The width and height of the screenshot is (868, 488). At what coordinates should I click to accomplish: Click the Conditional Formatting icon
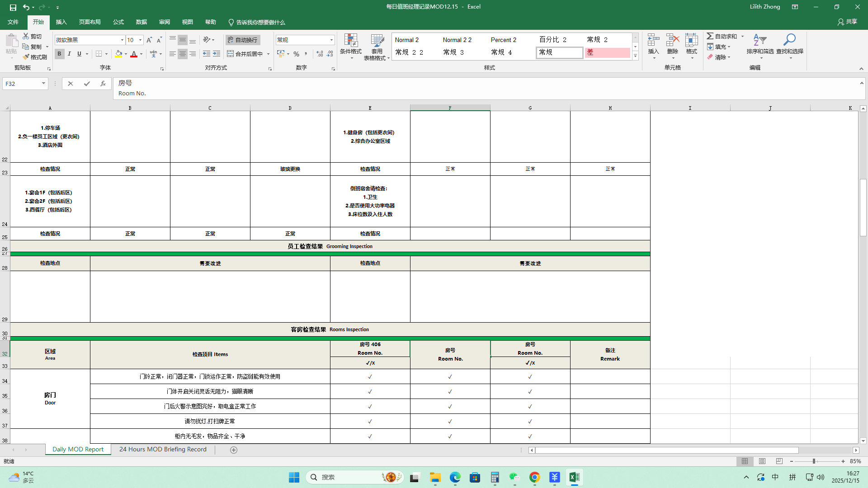[x=350, y=41]
